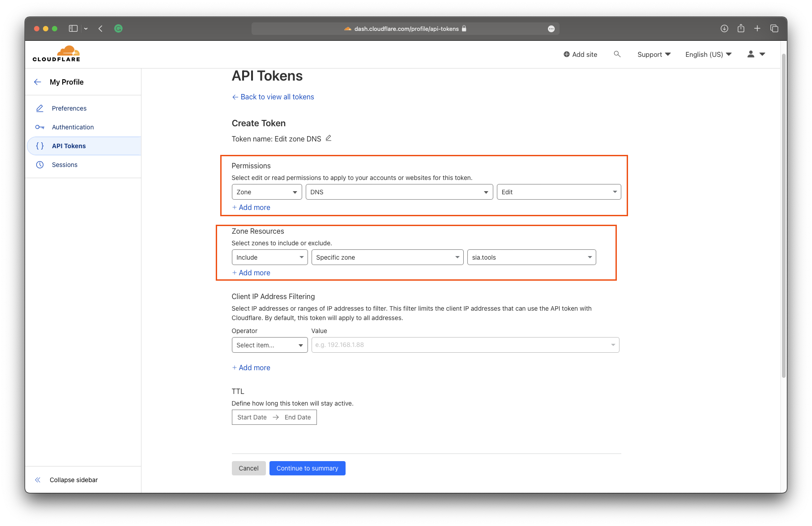This screenshot has height=526, width=812.
Task: Click the search magnifier icon in header
Action: click(617, 54)
